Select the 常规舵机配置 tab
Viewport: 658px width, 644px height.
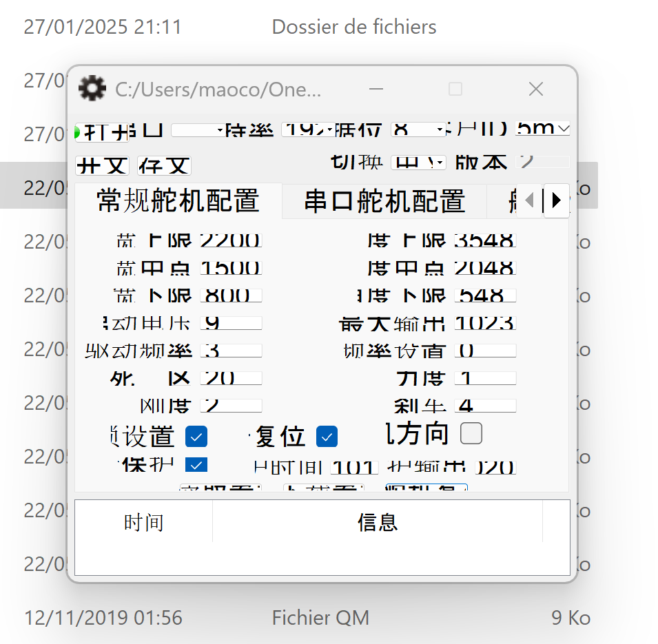[x=178, y=200]
